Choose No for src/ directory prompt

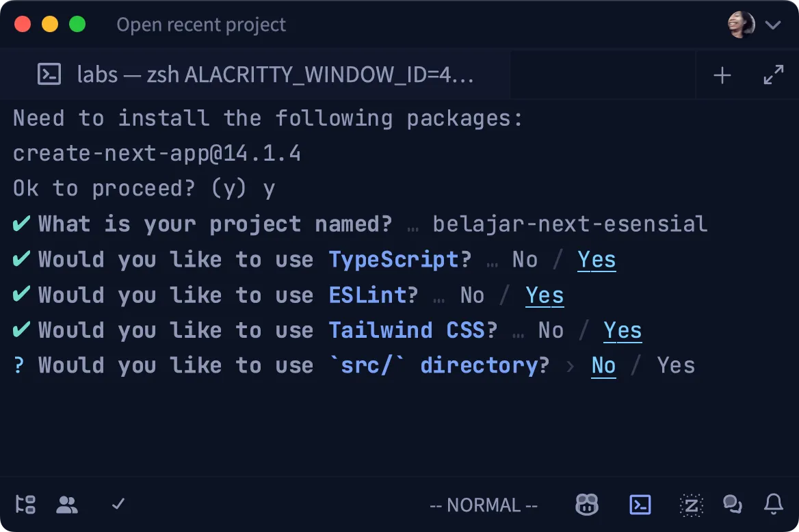603,366
